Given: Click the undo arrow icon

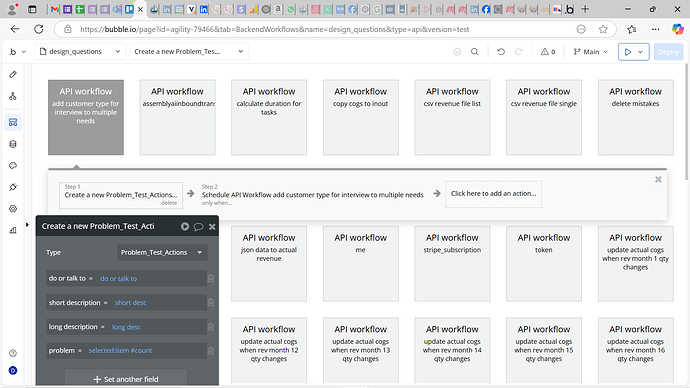Looking at the screenshot, I should click(x=501, y=51).
